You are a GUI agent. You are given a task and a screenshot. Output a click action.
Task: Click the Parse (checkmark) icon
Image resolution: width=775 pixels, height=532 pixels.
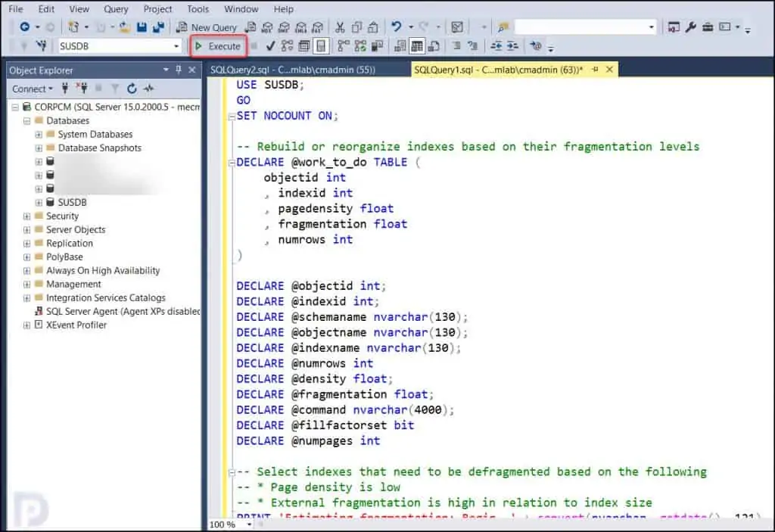pyautogui.click(x=270, y=46)
